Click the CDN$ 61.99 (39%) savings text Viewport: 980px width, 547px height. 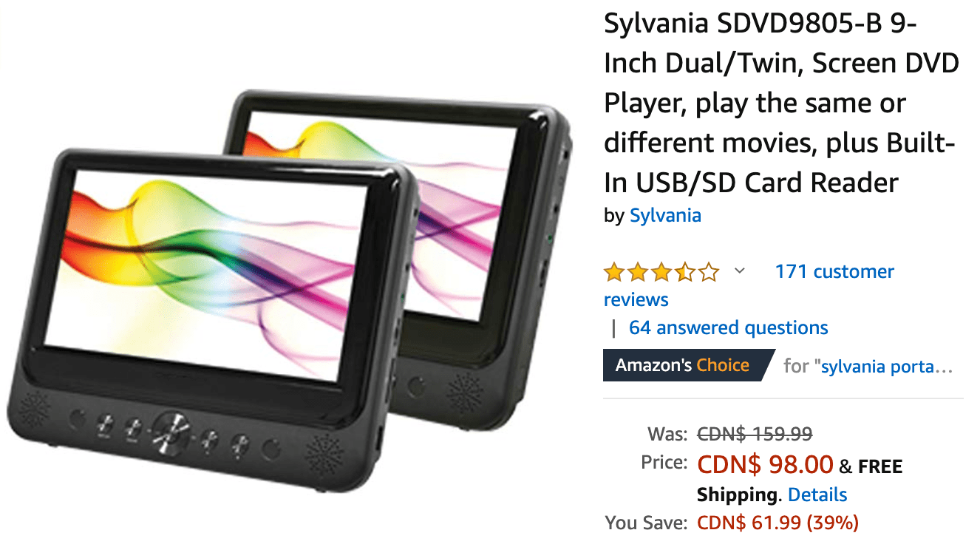tap(777, 523)
